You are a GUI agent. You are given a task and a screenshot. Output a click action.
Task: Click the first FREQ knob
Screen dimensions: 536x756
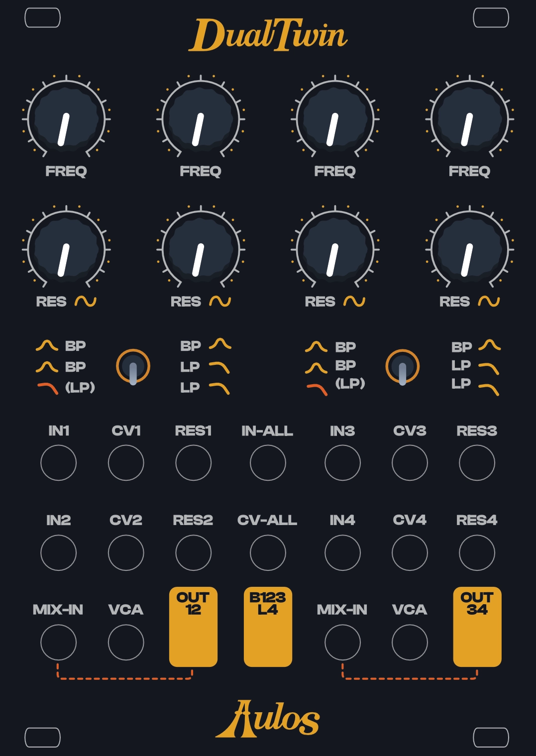(66, 119)
